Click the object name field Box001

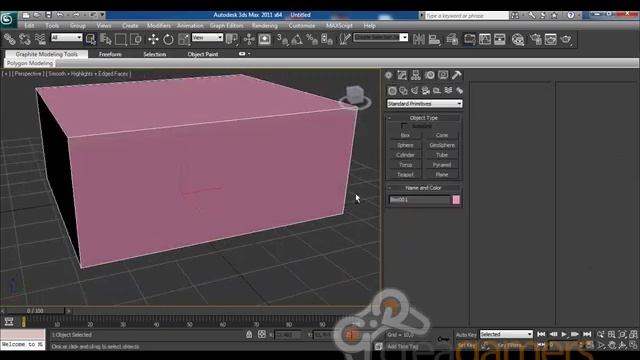tap(419, 200)
